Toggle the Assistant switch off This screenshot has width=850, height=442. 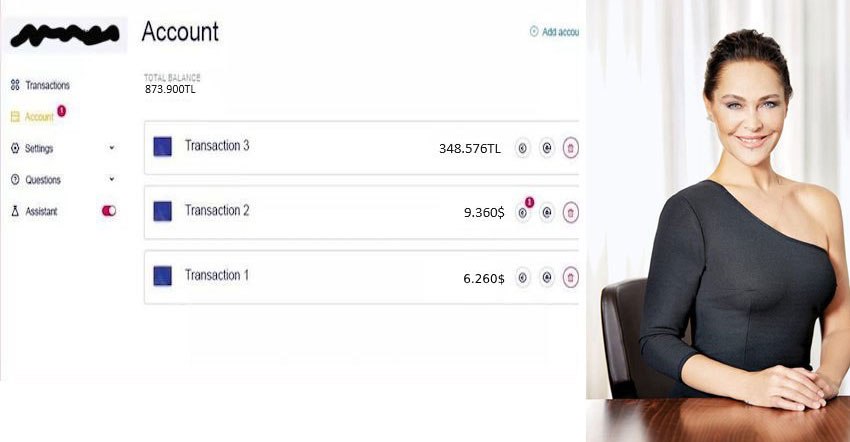coord(109,211)
